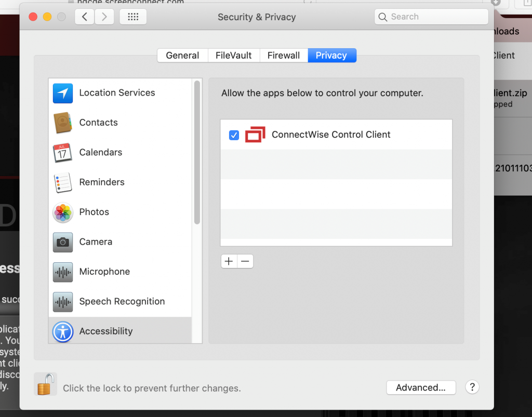
Task: Select the Microphone waveform icon
Action: (63, 272)
